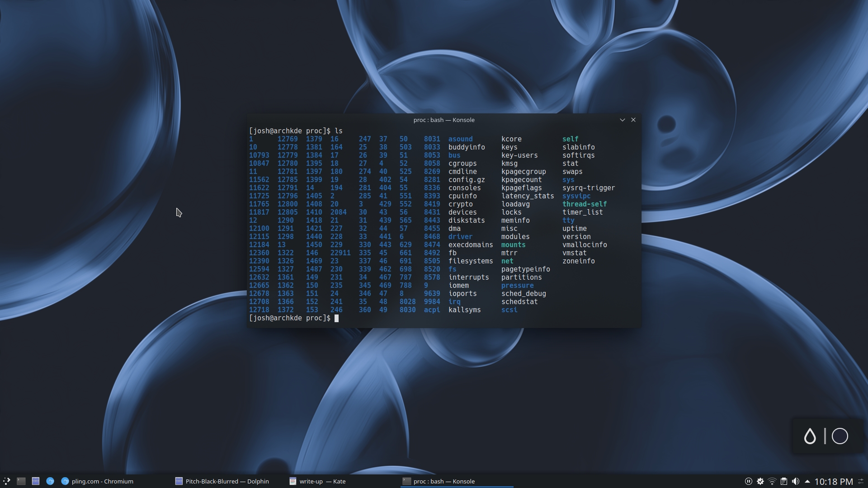Expand hidden system tray icons arrow
The width and height of the screenshot is (868, 488).
click(x=807, y=481)
